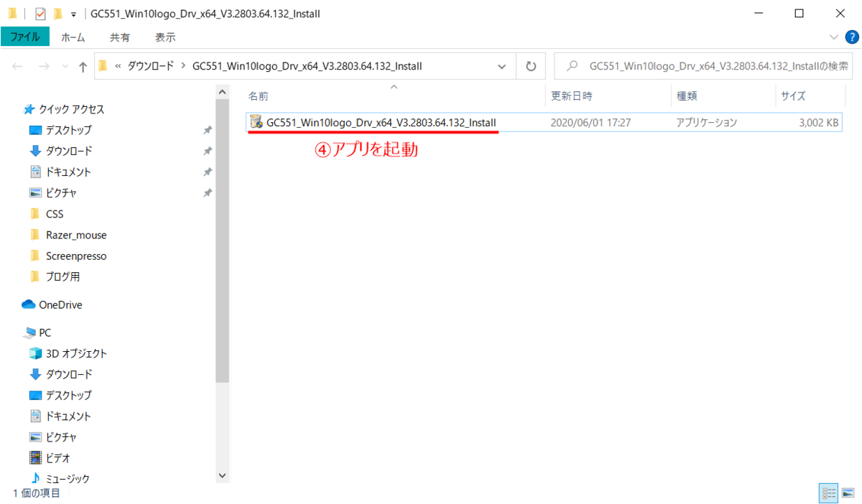Click the installer application icon
Screen dimensions: 862x504
[x=256, y=123]
